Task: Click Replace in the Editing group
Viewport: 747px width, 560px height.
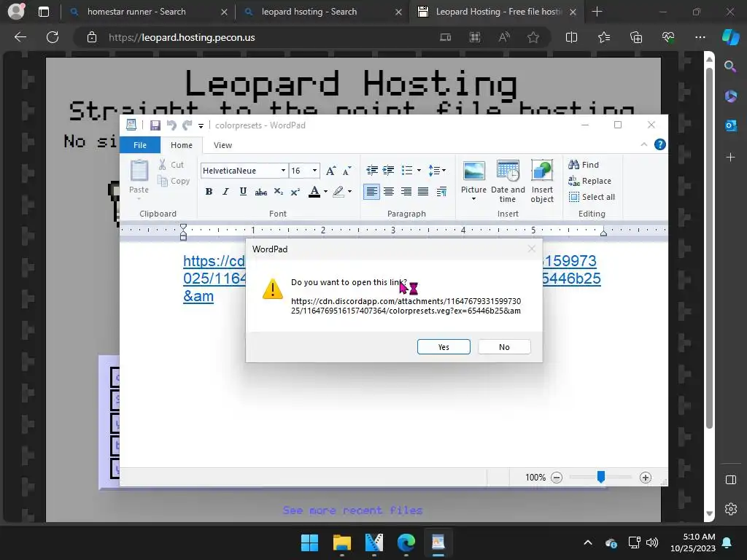Action: point(589,181)
